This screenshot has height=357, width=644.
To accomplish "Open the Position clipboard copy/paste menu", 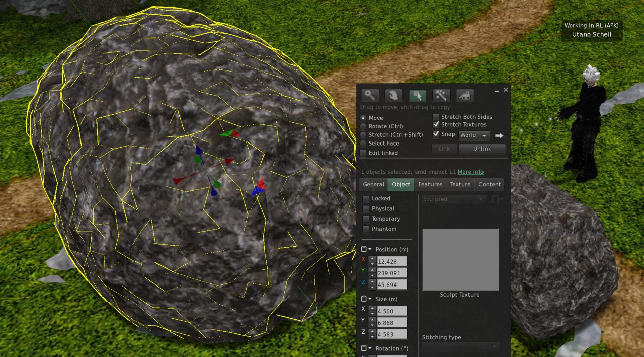I will [366, 249].
